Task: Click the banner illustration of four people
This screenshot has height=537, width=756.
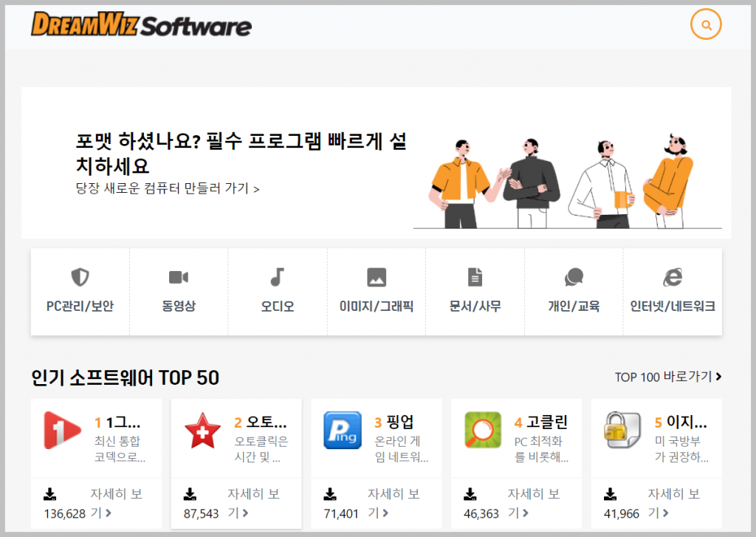Action: point(568,181)
